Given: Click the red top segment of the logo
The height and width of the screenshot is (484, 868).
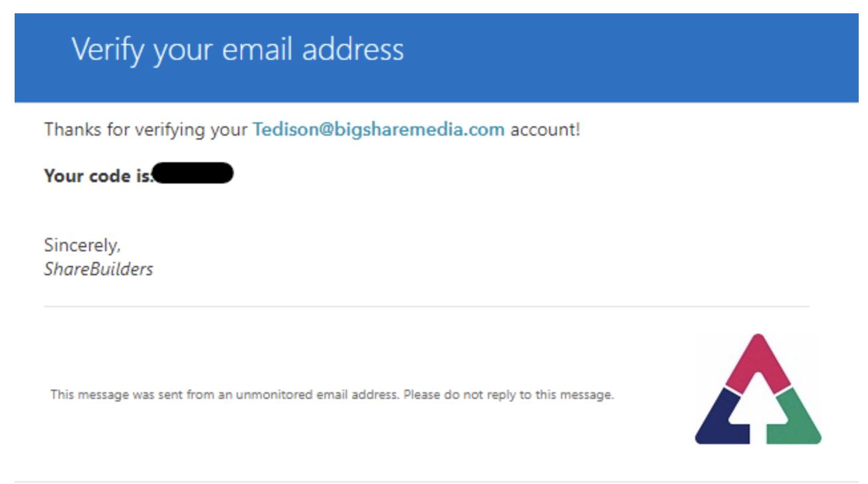Looking at the screenshot, I should click(758, 361).
